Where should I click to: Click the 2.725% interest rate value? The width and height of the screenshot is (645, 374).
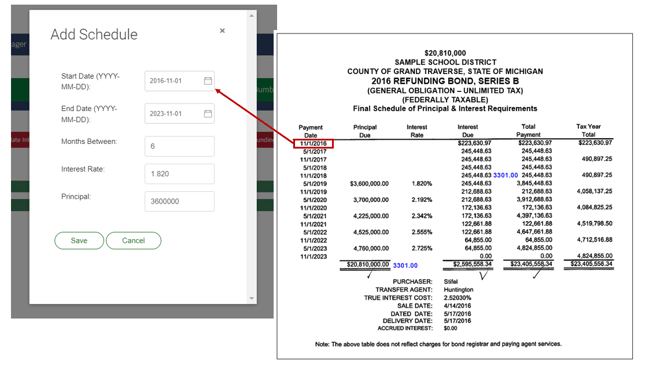click(x=422, y=248)
